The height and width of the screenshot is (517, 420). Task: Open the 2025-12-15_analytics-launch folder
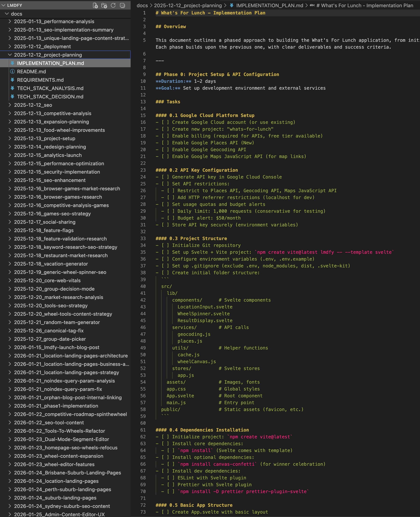[48, 155]
